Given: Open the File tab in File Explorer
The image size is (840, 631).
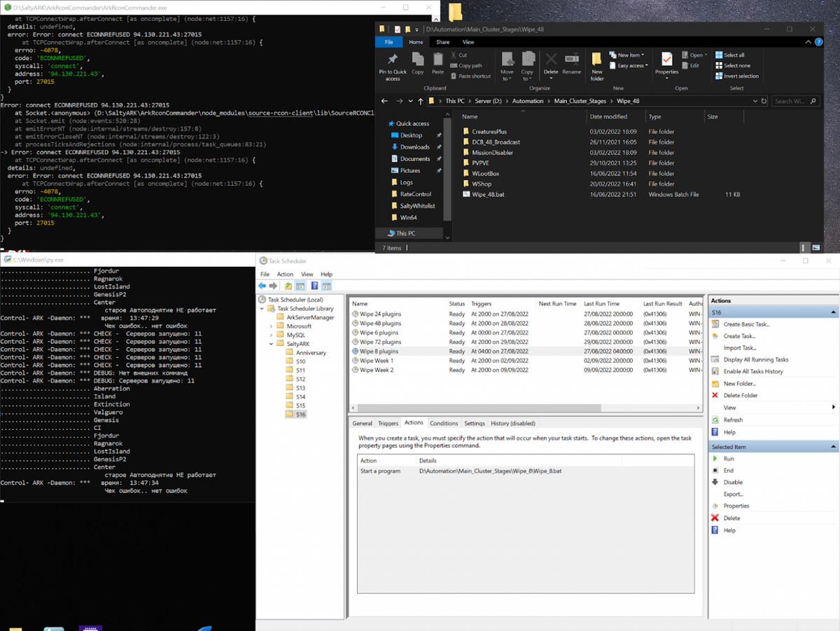Looking at the screenshot, I should tap(388, 42).
